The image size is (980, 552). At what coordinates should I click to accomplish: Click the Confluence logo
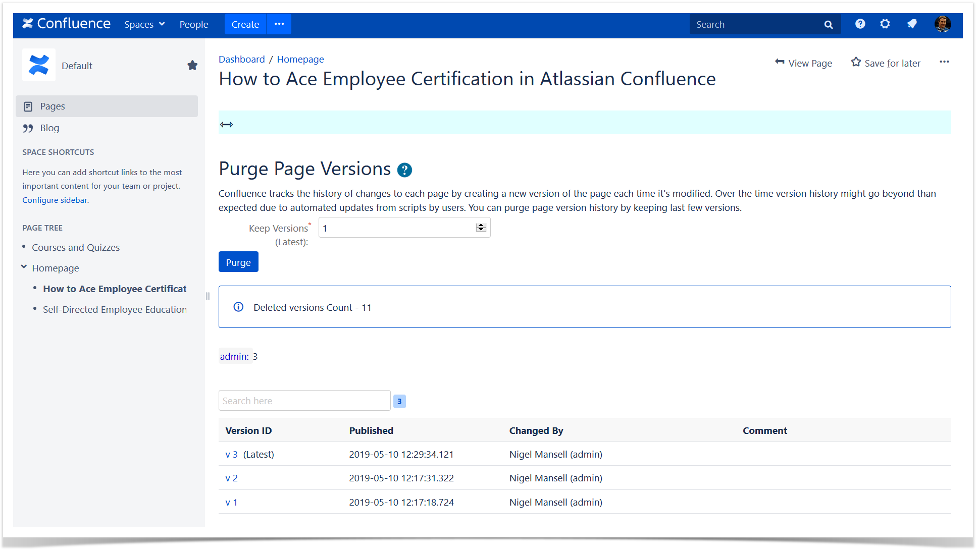pos(66,24)
